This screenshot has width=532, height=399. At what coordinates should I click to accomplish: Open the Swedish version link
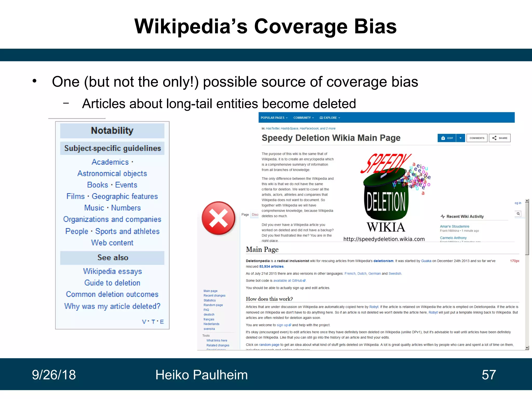(395, 274)
